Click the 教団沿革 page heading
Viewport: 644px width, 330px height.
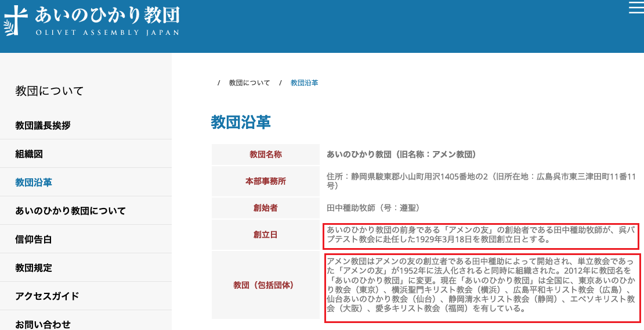coord(241,122)
